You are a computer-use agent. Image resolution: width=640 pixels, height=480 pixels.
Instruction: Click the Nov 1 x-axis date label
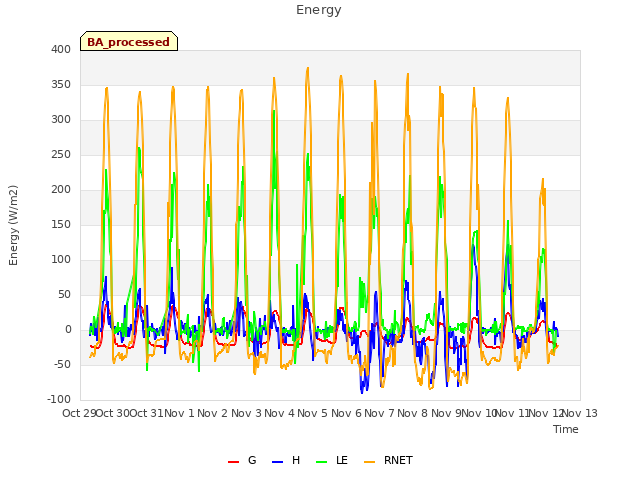tap(180, 413)
